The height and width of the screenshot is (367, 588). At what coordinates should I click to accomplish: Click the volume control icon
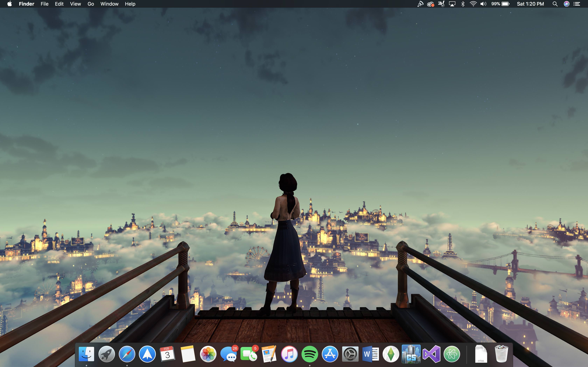click(483, 4)
